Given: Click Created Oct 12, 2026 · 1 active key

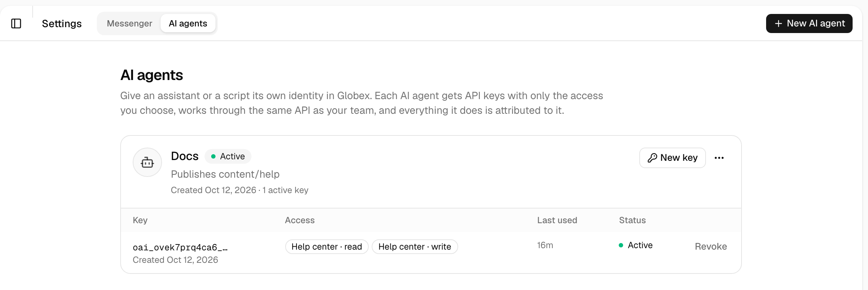Looking at the screenshot, I should point(239,190).
